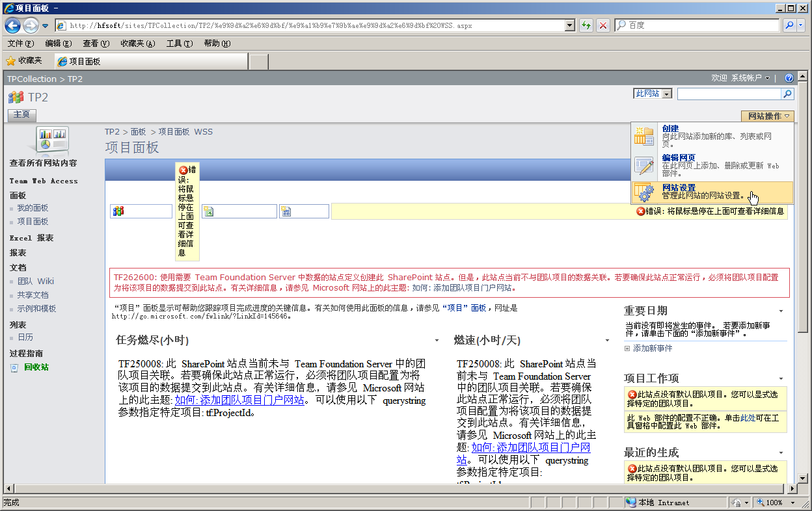Open 过程指南 sidebar link

click(26, 353)
